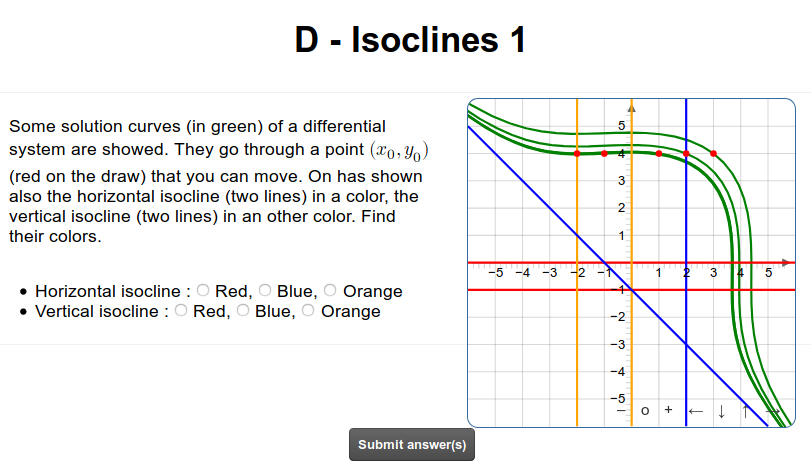This screenshot has width=811, height=472.
Task: Click the red point near x equals 1
Action: (658, 153)
